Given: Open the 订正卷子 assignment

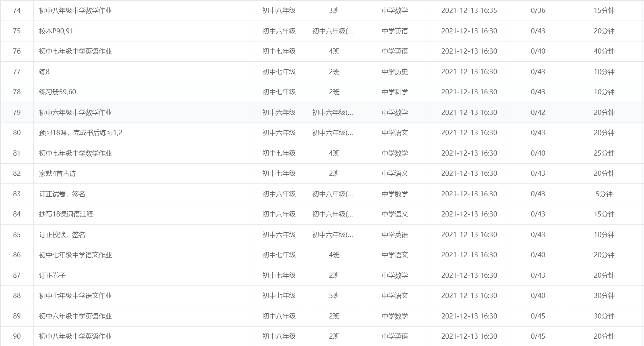Looking at the screenshot, I should pyautogui.click(x=52, y=276).
